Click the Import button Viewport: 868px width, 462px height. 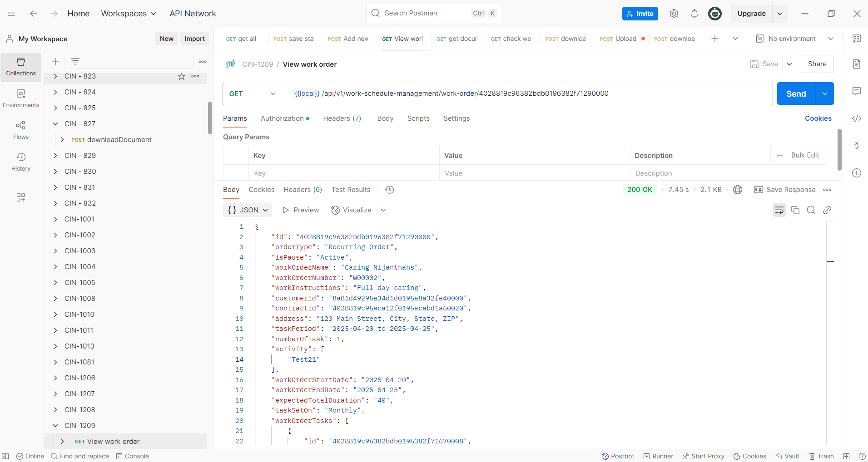(194, 39)
